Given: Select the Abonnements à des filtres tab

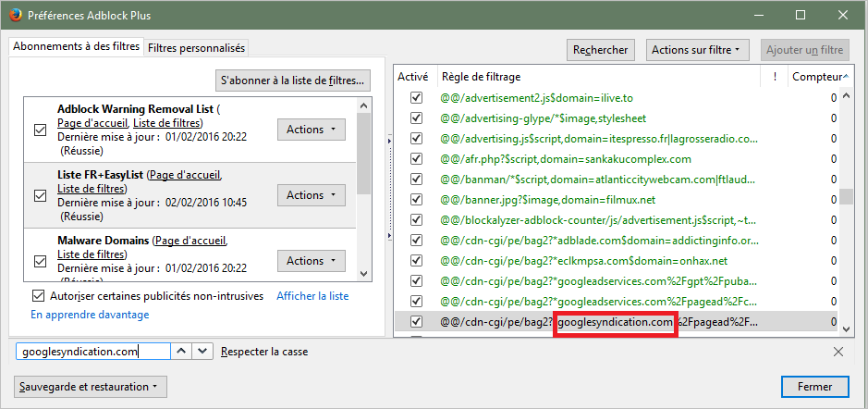Looking at the screenshot, I should 77,47.
